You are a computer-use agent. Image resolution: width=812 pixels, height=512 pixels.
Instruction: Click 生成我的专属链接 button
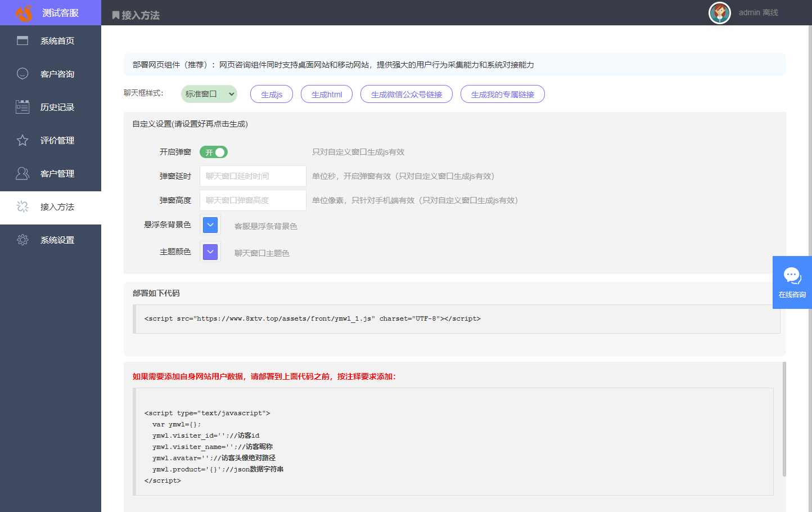503,94
